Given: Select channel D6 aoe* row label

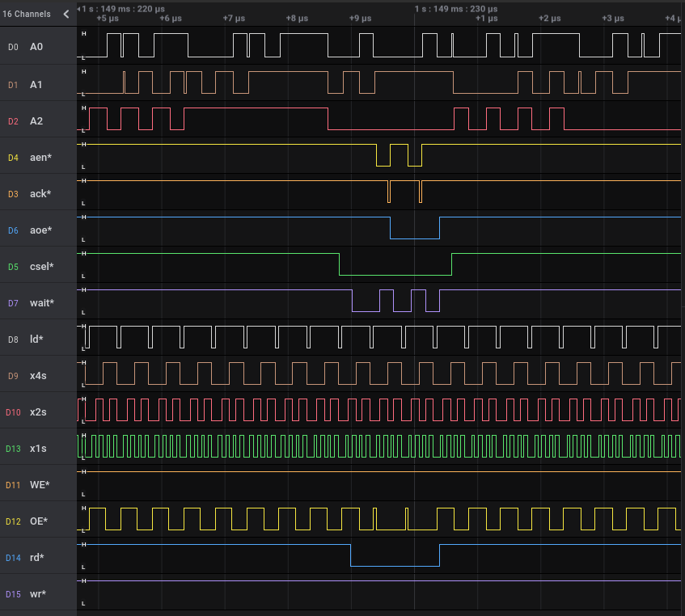Looking at the screenshot, I should pyautogui.click(x=39, y=230).
